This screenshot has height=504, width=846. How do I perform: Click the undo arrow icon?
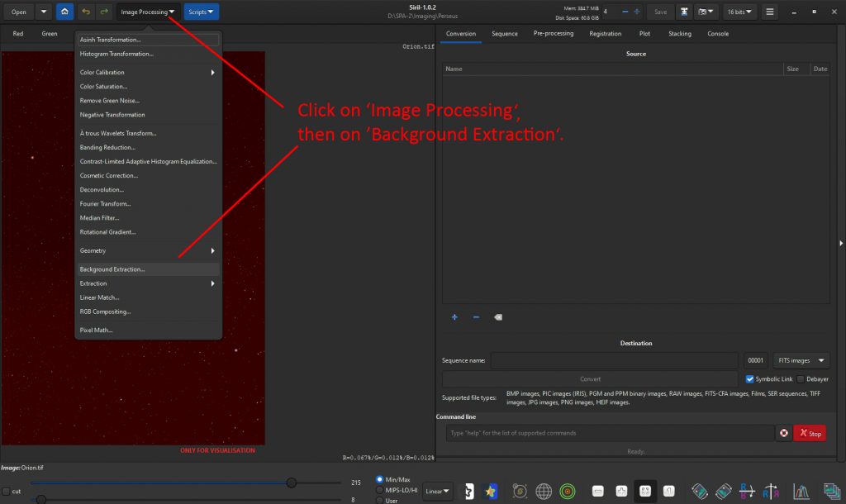coord(86,12)
